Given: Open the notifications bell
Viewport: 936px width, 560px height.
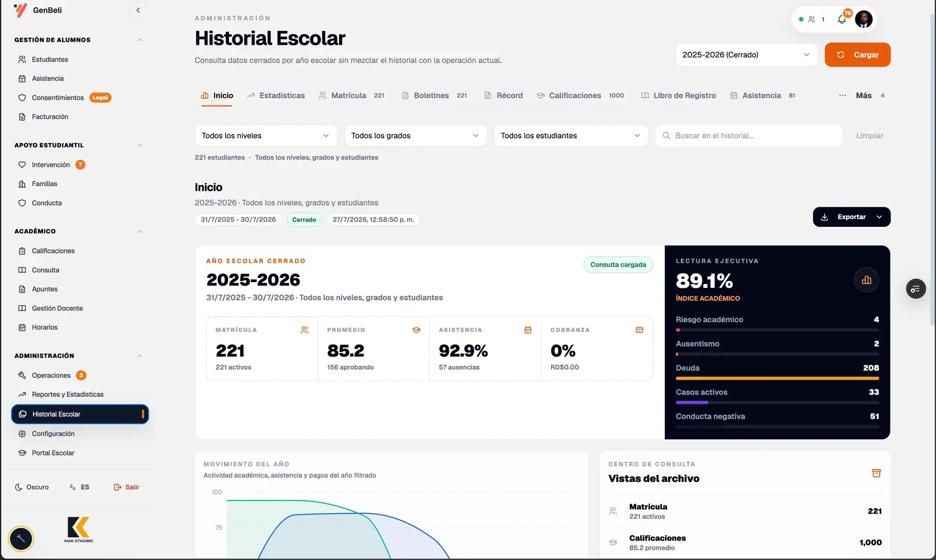Looking at the screenshot, I should point(841,19).
